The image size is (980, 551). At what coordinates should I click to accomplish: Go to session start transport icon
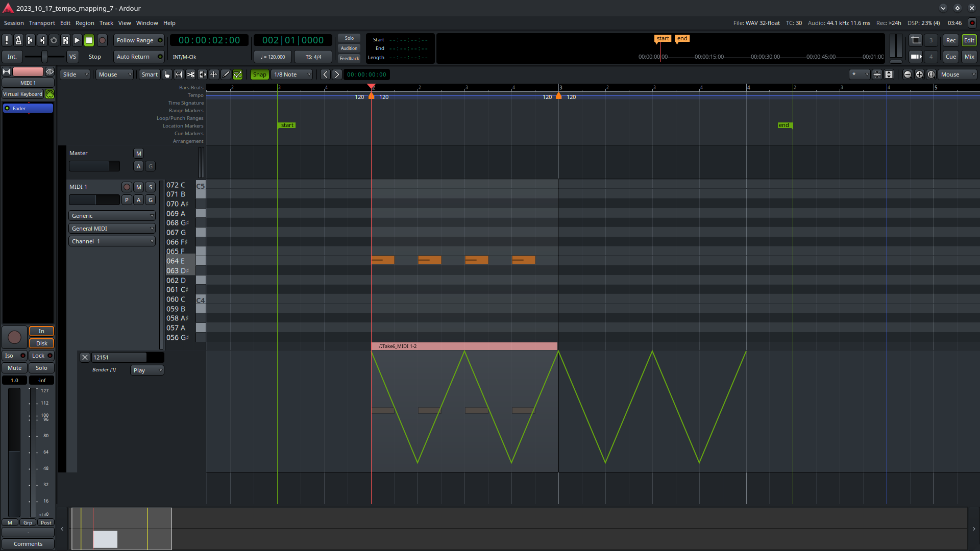tap(30, 40)
